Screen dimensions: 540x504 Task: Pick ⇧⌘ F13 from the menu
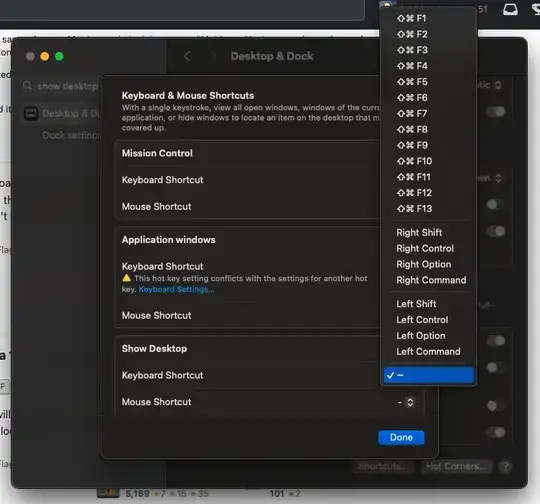pos(429,208)
